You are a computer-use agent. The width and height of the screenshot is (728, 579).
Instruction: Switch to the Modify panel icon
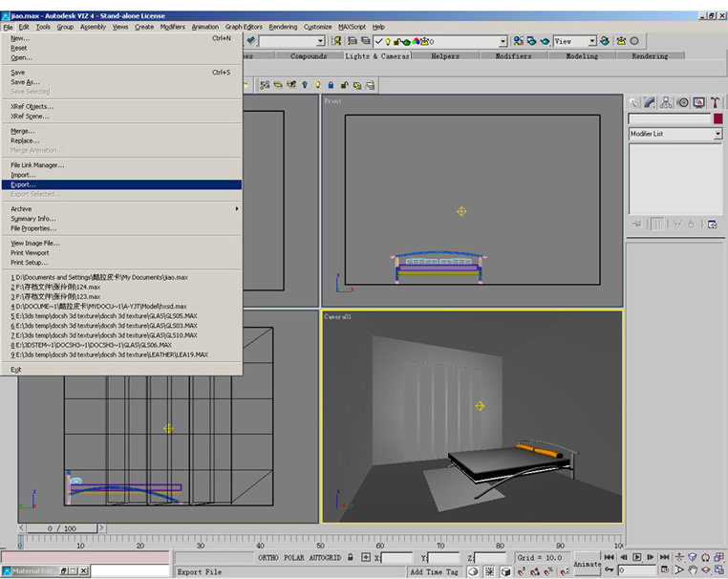(x=650, y=102)
